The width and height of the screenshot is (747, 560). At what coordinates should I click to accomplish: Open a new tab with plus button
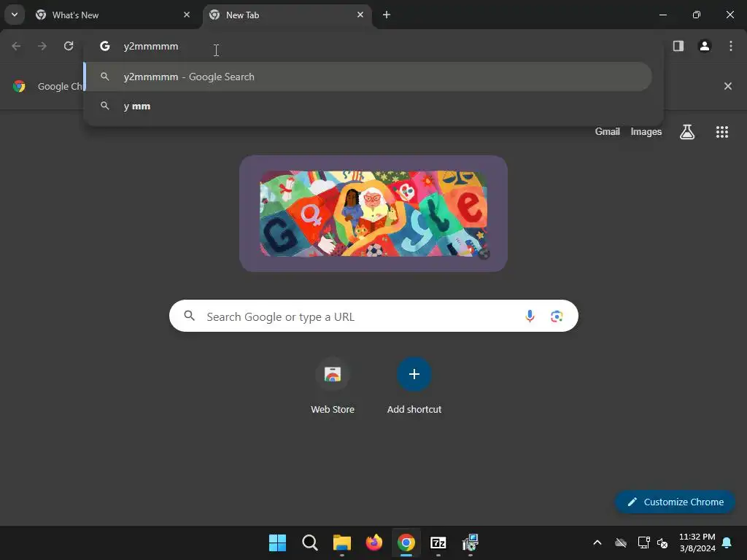(x=387, y=15)
